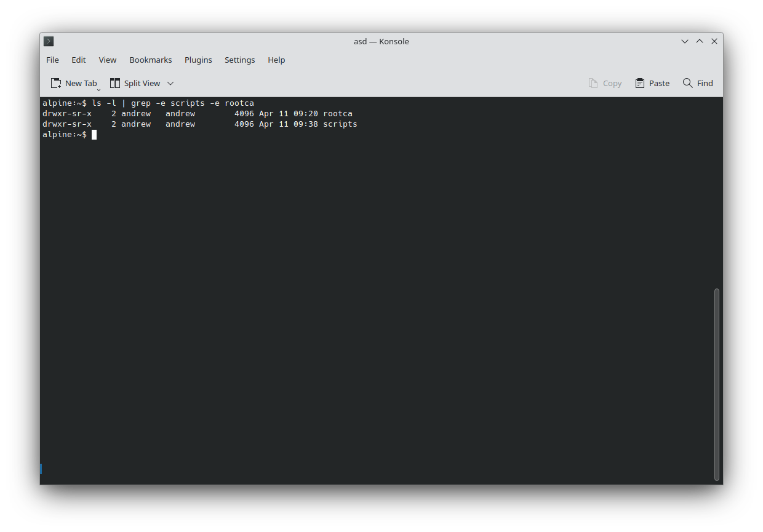Image resolution: width=763 pixels, height=532 pixels.
Task: Close the Konsole window
Action: point(714,41)
